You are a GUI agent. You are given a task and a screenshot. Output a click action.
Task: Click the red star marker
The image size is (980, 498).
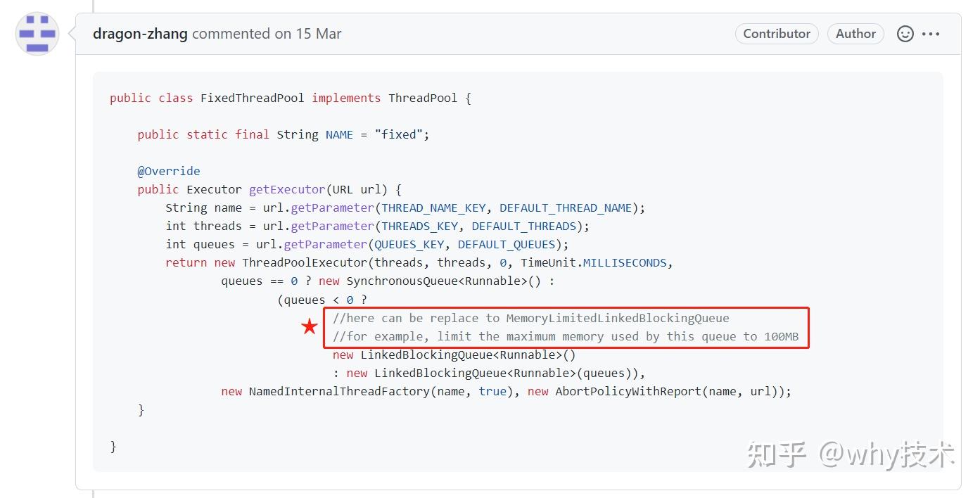310,327
